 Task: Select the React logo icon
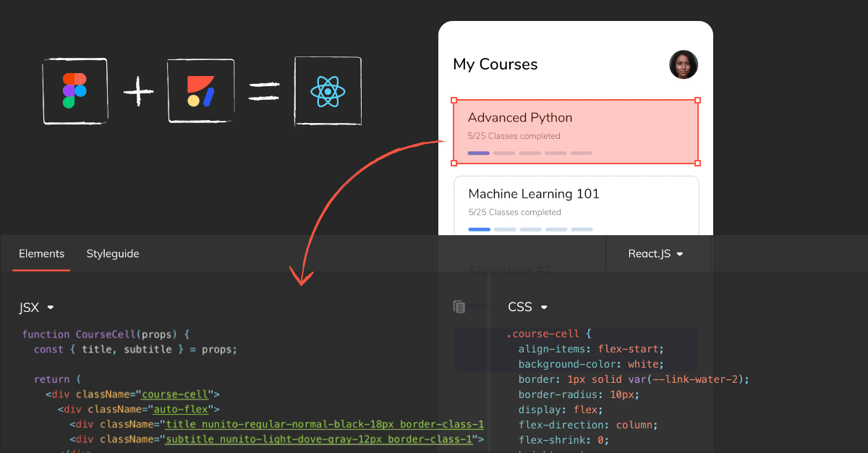coord(328,91)
